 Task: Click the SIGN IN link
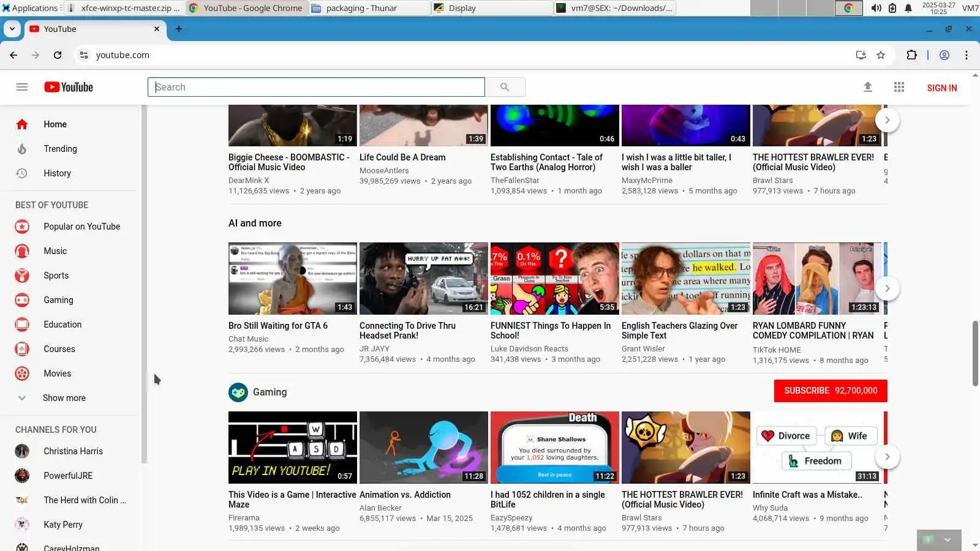942,88
